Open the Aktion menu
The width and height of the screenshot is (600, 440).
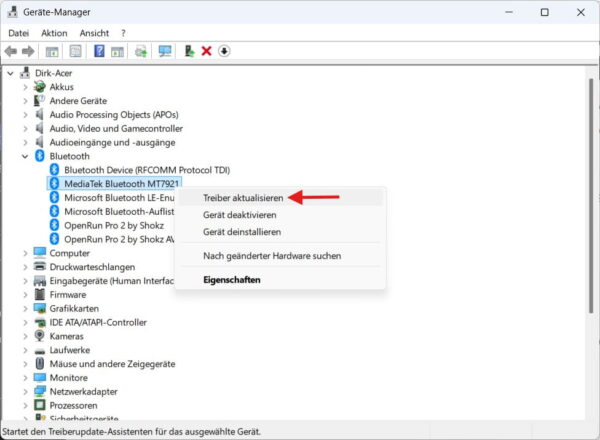[x=54, y=33]
